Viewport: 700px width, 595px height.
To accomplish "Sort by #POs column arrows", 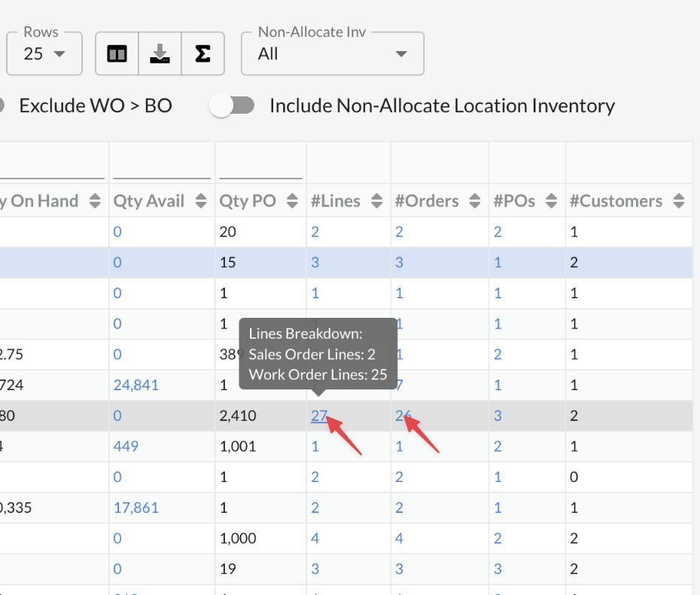I will [551, 201].
